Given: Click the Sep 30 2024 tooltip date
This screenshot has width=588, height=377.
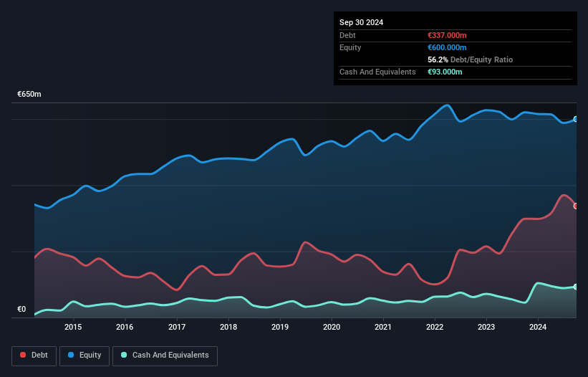Looking at the screenshot, I should click(x=361, y=22).
